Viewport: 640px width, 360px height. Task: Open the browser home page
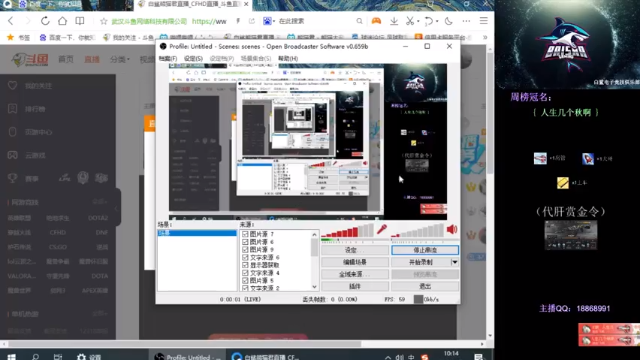pyautogui.click(x=62, y=21)
